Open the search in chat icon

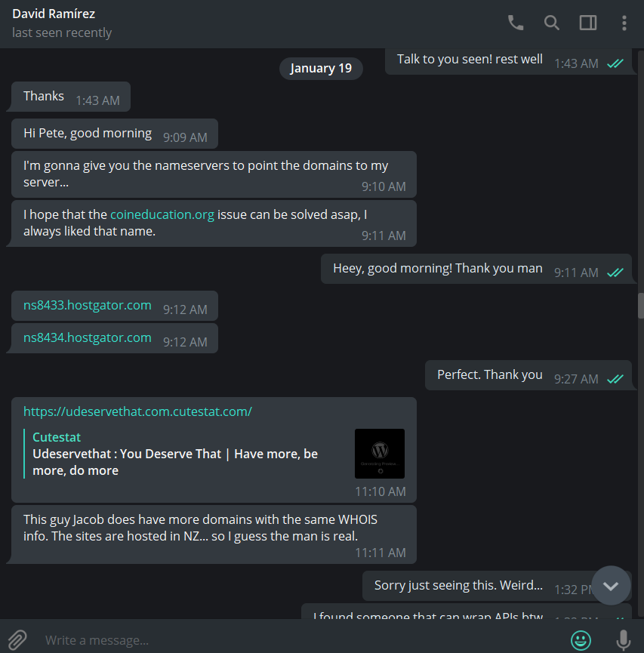tap(552, 23)
